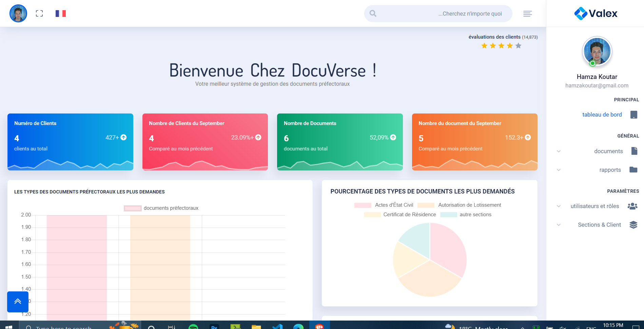Collapse the Sections & Client chevron
Viewport: 644px width, 329px height.
(x=559, y=225)
